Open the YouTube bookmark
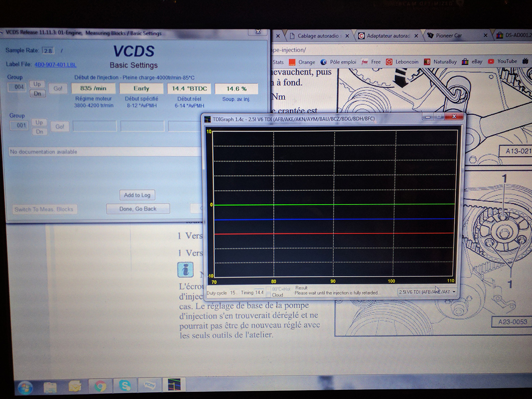The image size is (532, 399). (x=502, y=62)
